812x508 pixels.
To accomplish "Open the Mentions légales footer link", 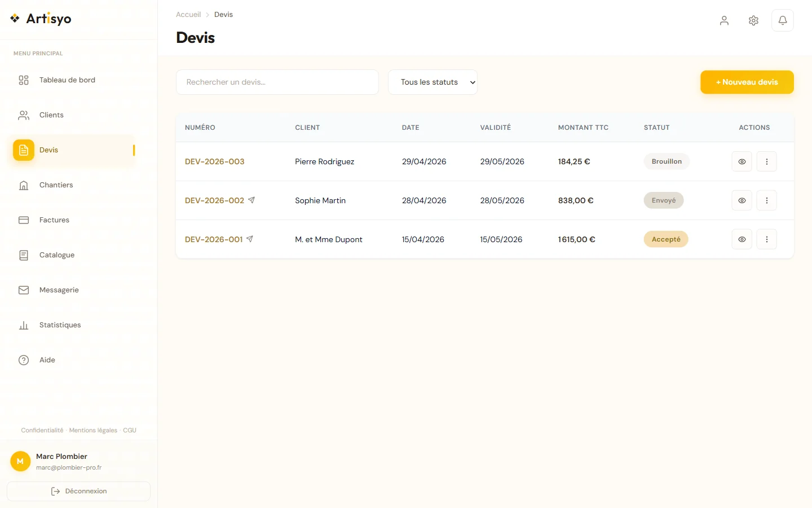I will (93, 430).
